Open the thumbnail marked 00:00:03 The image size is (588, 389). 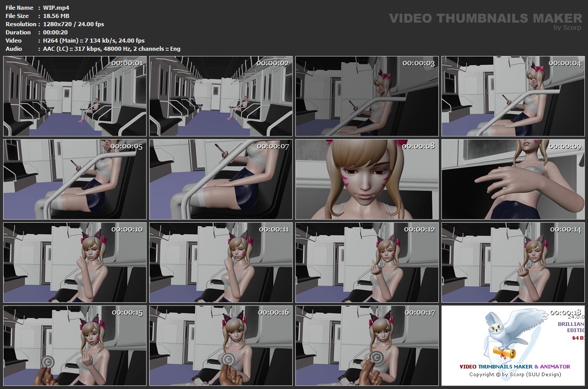click(367, 96)
